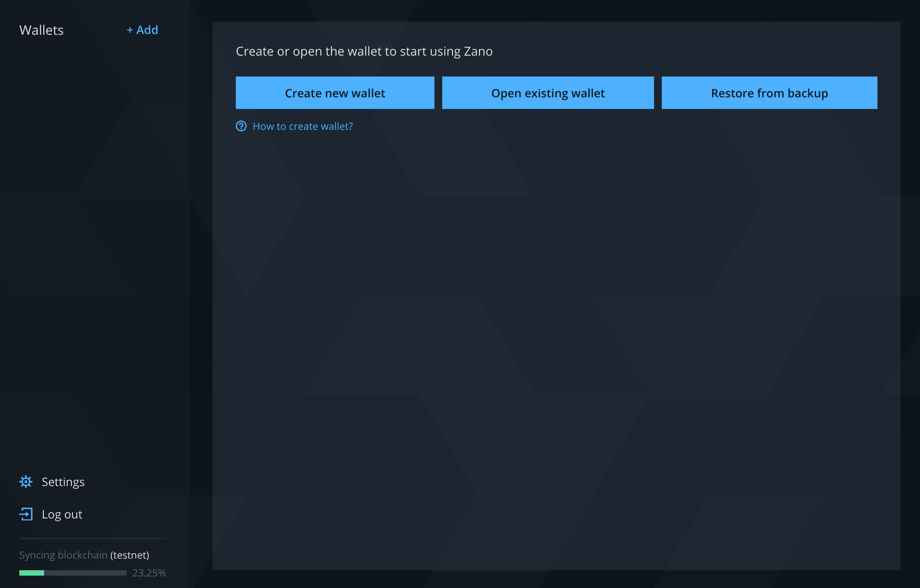The width and height of the screenshot is (920, 588).
Task: Click the plus sign beside Add
Action: pyautogui.click(x=130, y=30)
